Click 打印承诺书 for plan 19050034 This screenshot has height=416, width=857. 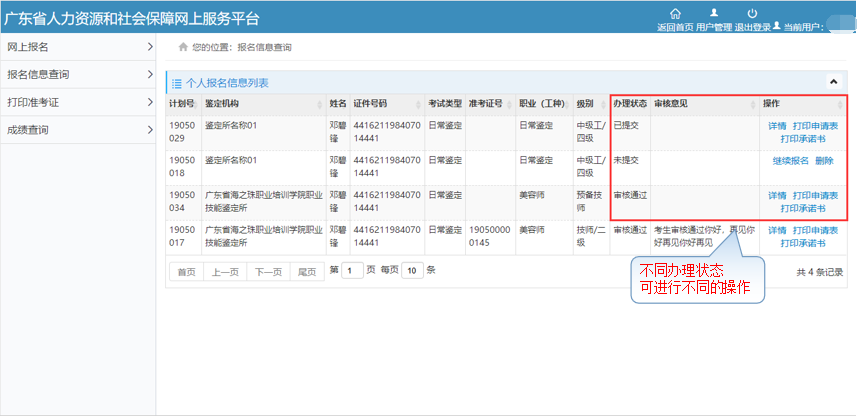[803, 209]
